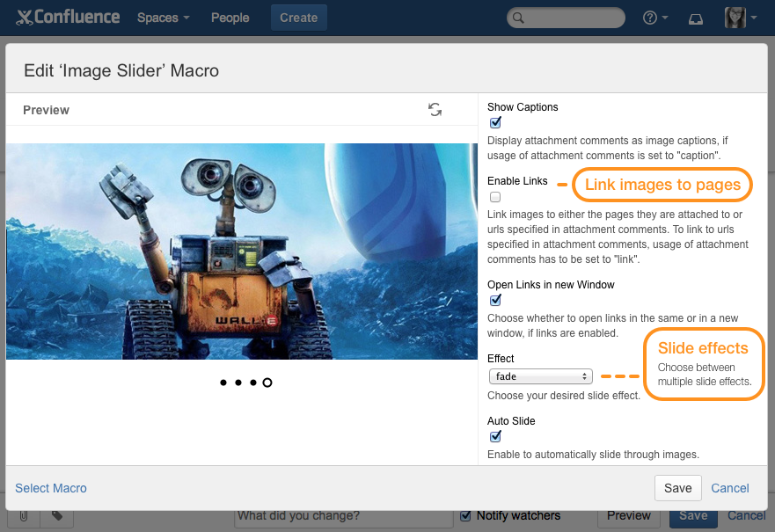Click the 'Preview' heading in the dialog

46,110
